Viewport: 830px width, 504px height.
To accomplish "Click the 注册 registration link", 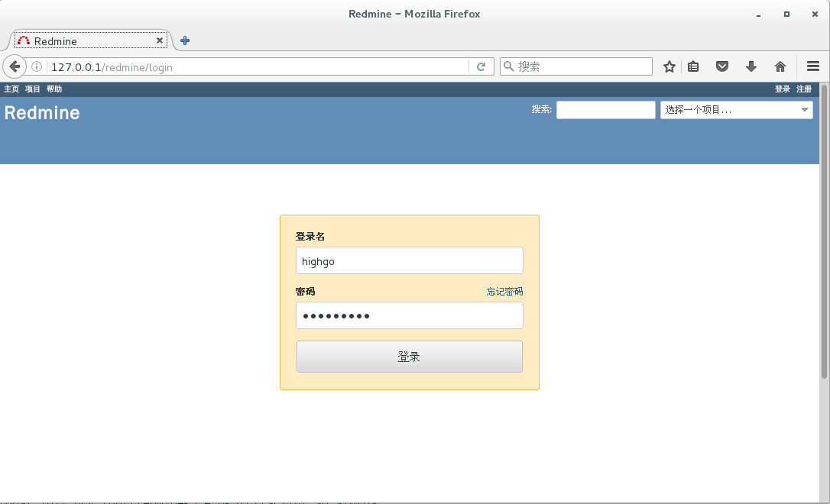I will [x=804, y=89].
